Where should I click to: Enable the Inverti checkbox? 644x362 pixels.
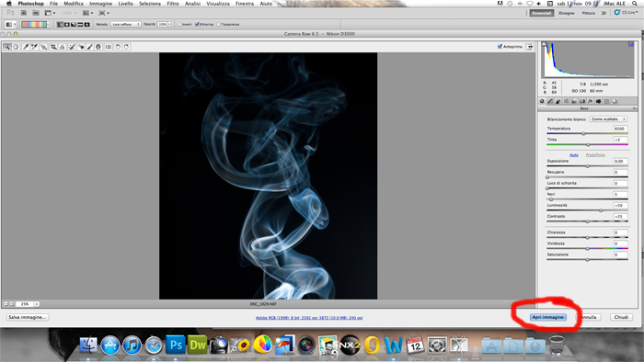coord(180,25)
